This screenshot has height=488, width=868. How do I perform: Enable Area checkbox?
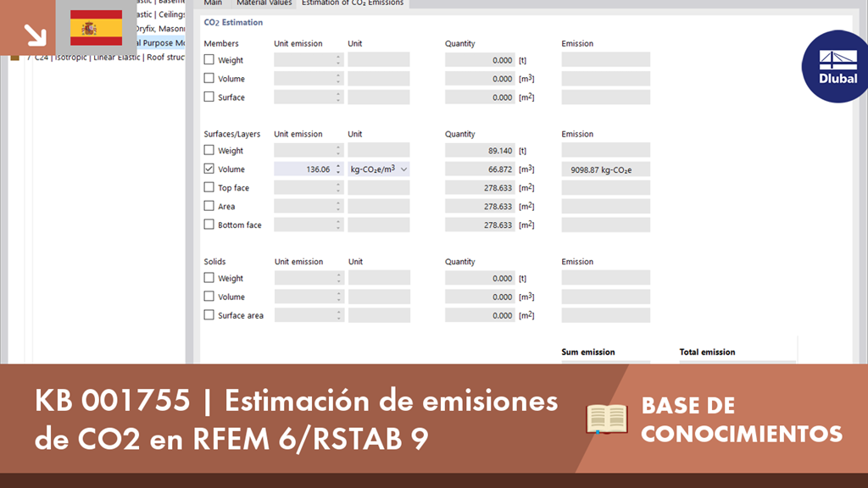(x=209, y=206)
